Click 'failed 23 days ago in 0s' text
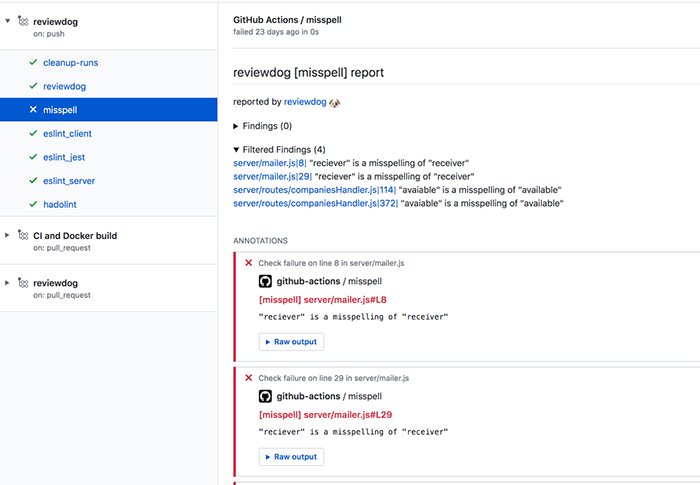The image size is (700, 485). point(276,32)
